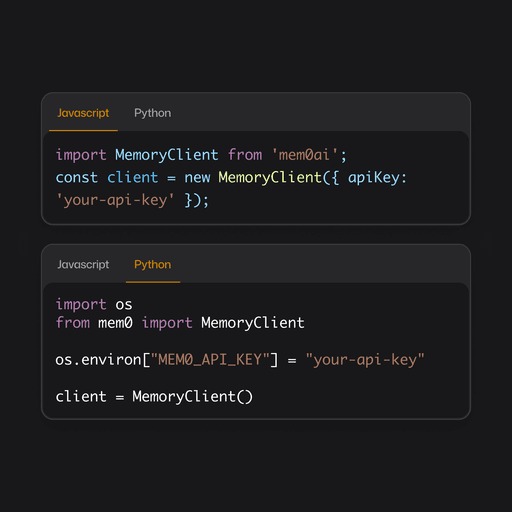Open the Javascript tab in the bottom code card
This screenshot has width=512, height=512.
(x=83, y=264)
